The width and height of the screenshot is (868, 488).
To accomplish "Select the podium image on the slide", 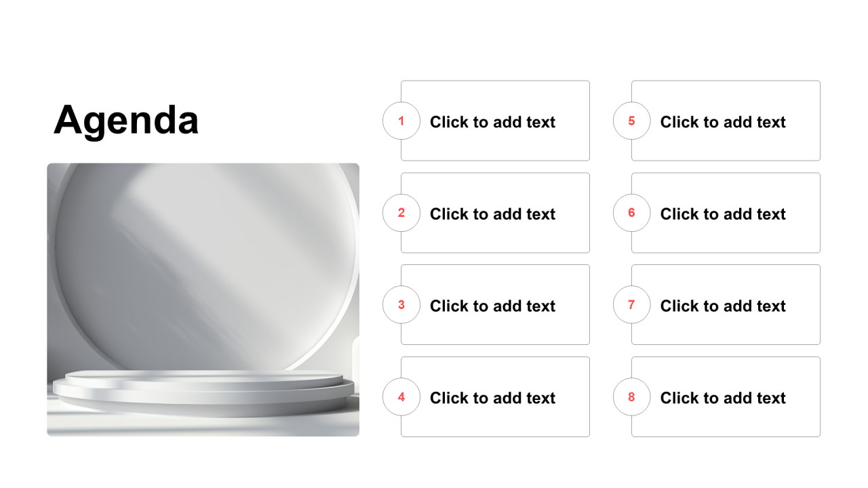I will 203,300.
